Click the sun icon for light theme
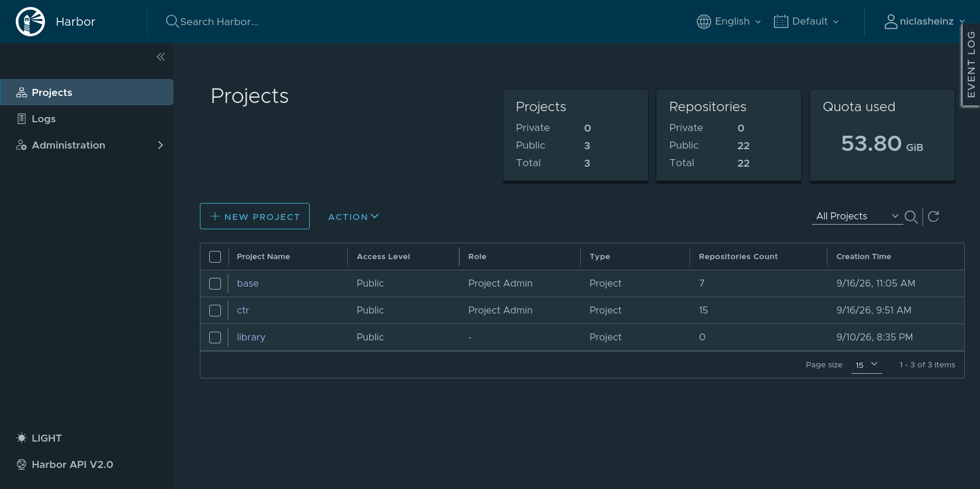The height and width of the screenshot is (489, 980). point(22,438)
